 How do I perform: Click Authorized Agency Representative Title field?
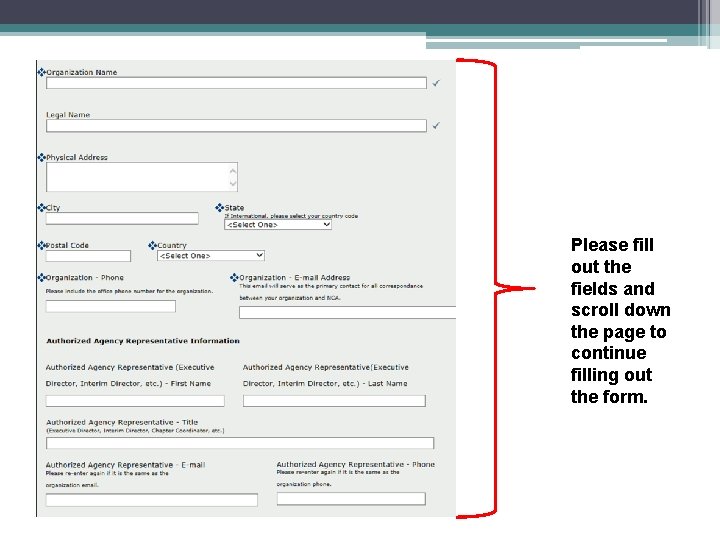[x=240, y=443]
